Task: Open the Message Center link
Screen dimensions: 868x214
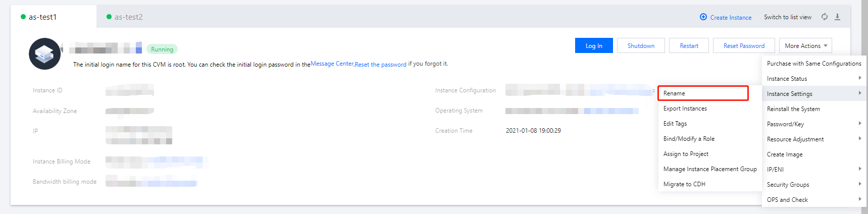Action: [332, 64]
